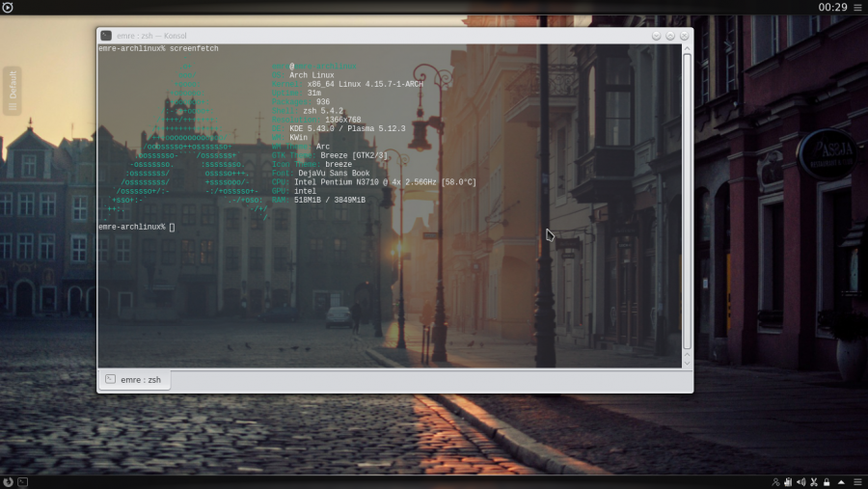Image resolution: width=868 pixels, height=489 pixels.
Task: Open the battery status tray icon
Action: pos(788,482)
